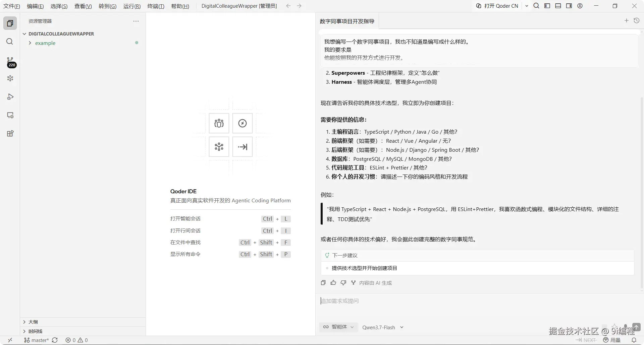Click the 下一步建议 suggestion header
Image resolution: width=644 pixels, height=345 pixels.
click(478, 255)
